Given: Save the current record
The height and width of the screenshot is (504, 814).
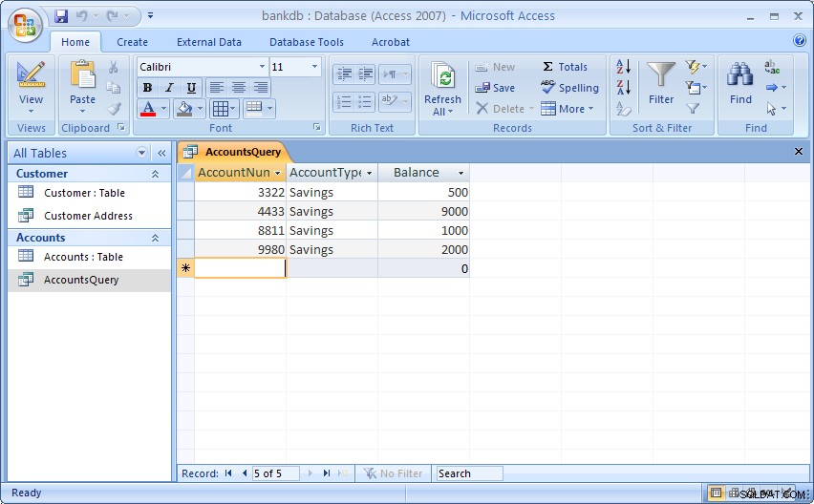Looking at the screenshot, I should pos(495,88).
